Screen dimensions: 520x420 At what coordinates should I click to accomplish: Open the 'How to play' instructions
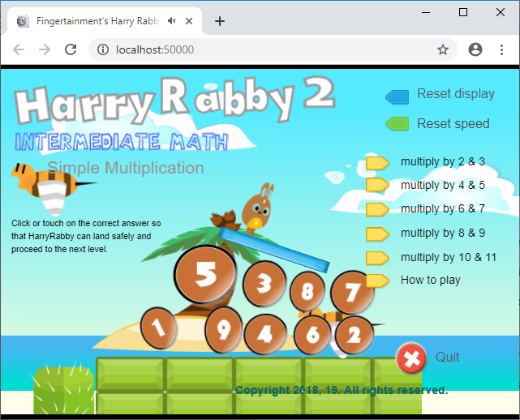[431, 280]
